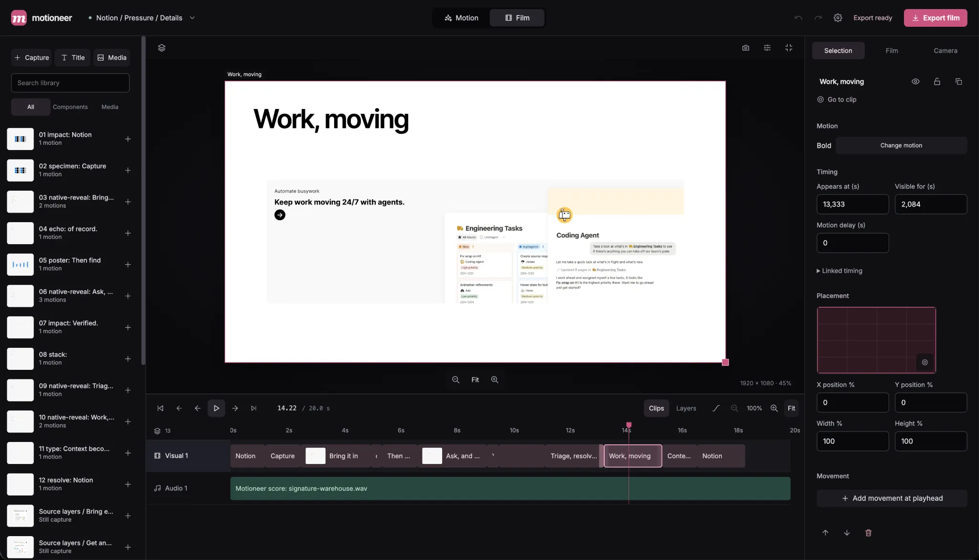979x560 pixels.
Task: Click the easing curve icon in timeline
Action: point(716,408)
